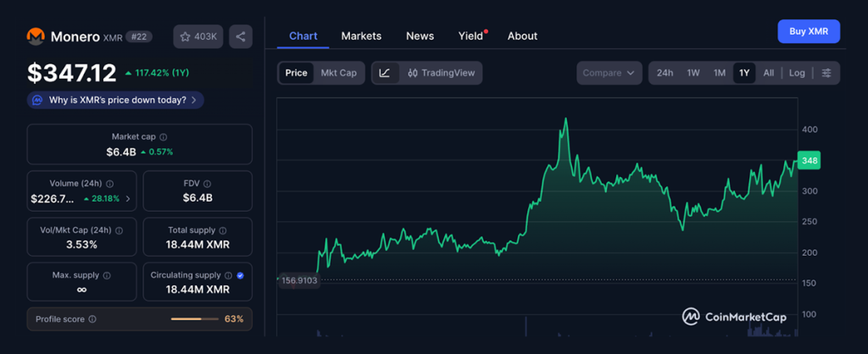This screenshot has width=868, height=354.
Task: Switch chart to Mkt Cap view
Action: click(x=338, y=73)
